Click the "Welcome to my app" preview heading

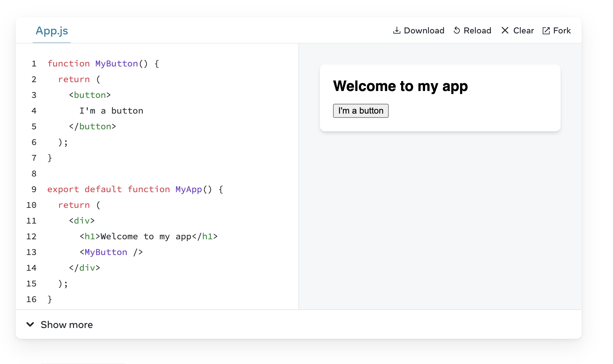click(x=400, y=86)
